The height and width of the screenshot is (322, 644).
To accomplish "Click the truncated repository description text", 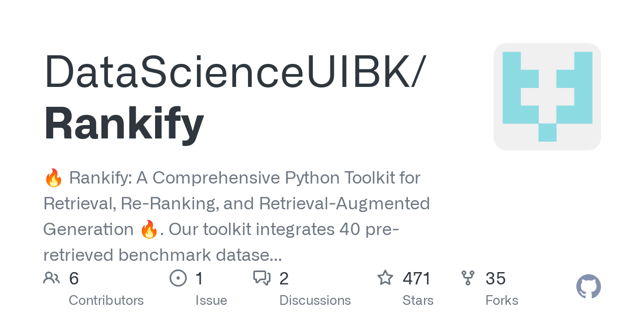I will tap(237, 216).
